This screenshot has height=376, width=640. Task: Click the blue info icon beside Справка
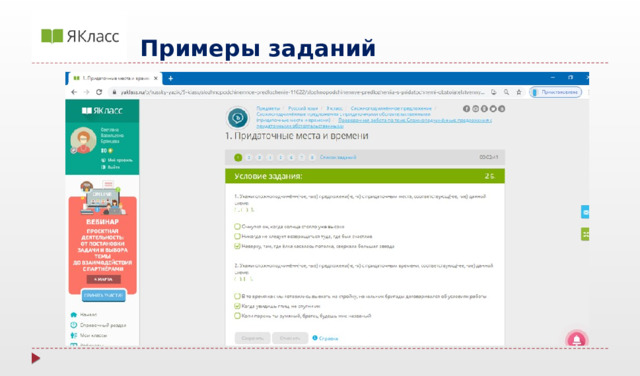[315, 338]
